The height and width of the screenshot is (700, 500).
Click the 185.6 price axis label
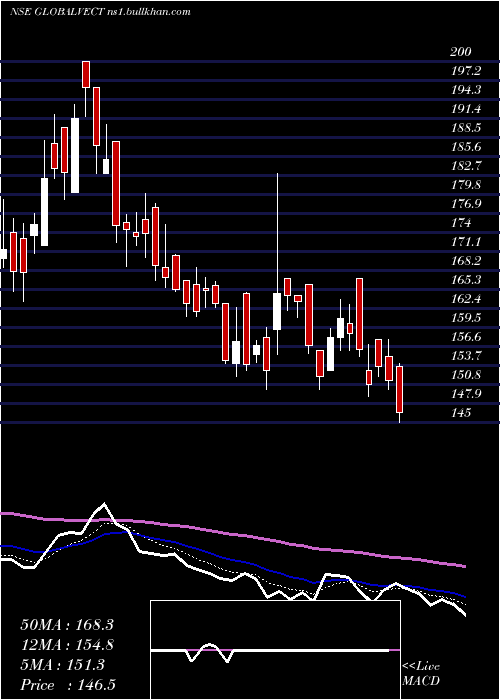pos(465,147)
